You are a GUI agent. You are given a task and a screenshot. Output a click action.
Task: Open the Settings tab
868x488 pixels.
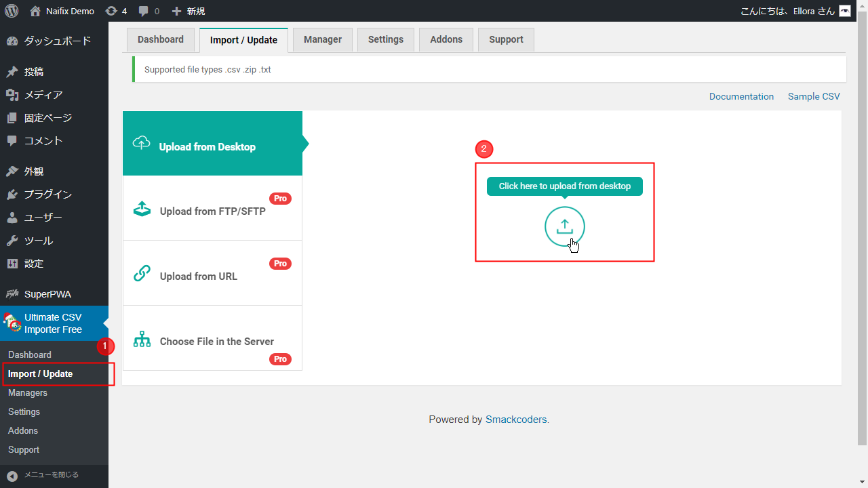click(386, 40)
